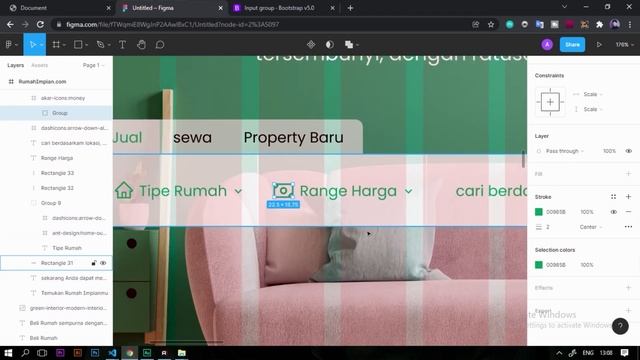
Task: Toggle layer visibility eye in Layer section
Action: [x=629, y=151]
